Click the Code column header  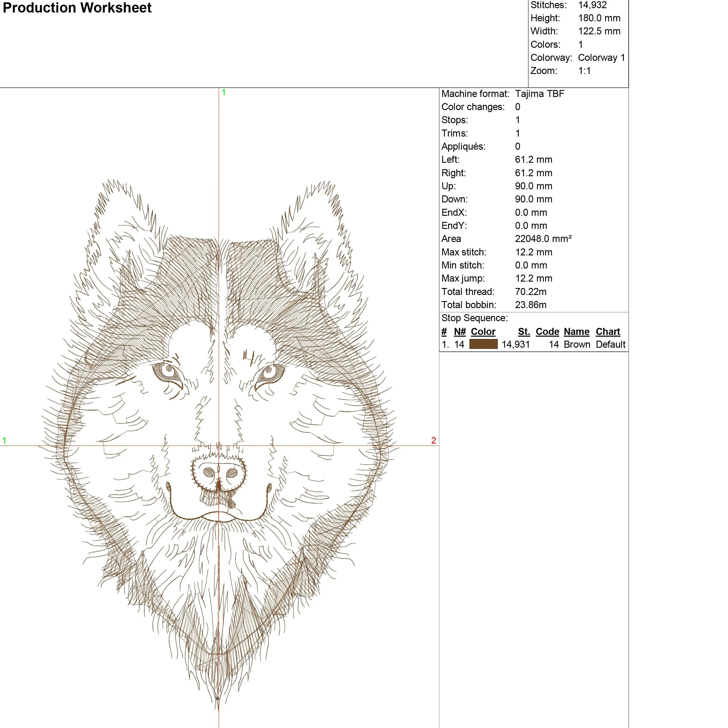click(x=547, y=332)
